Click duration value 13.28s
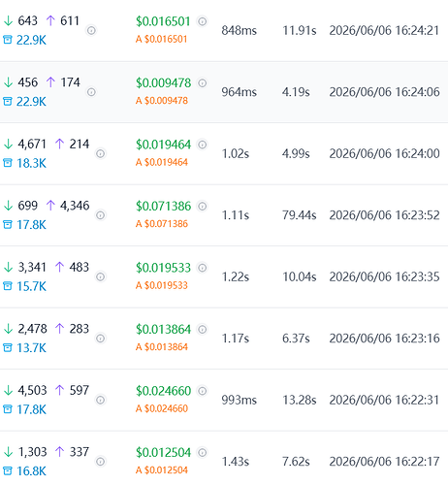 coord(300,400)
